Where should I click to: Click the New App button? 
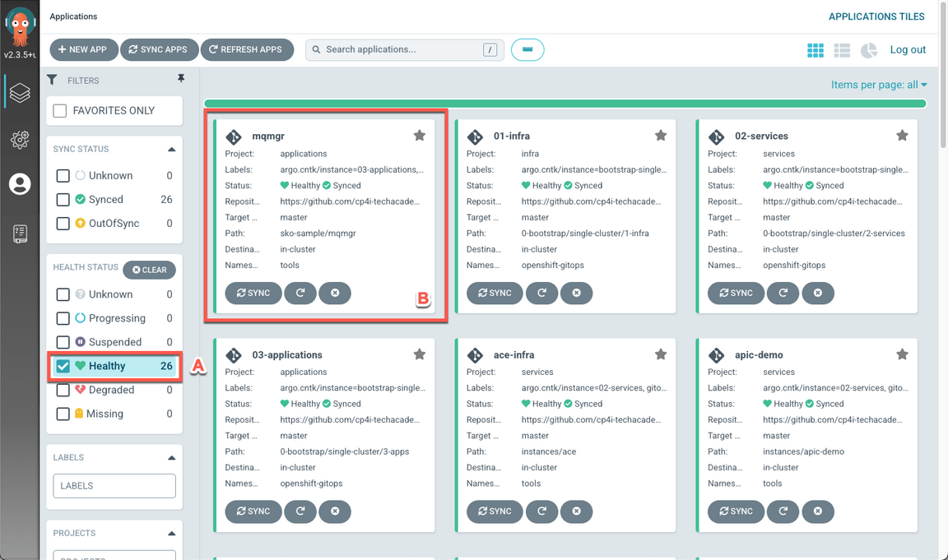(83, 50)
